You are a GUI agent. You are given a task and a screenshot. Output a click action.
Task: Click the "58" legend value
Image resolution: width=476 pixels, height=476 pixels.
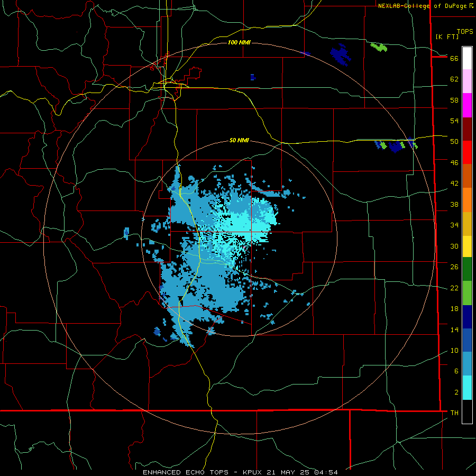point(454,100)
